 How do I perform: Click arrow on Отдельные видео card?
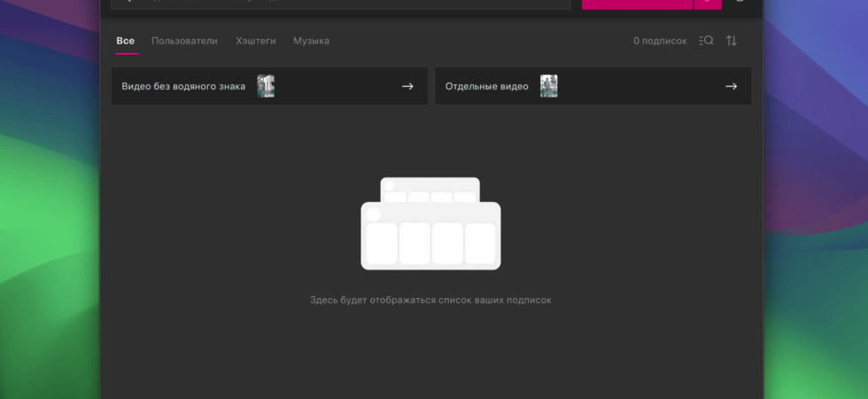click(732, 86)
